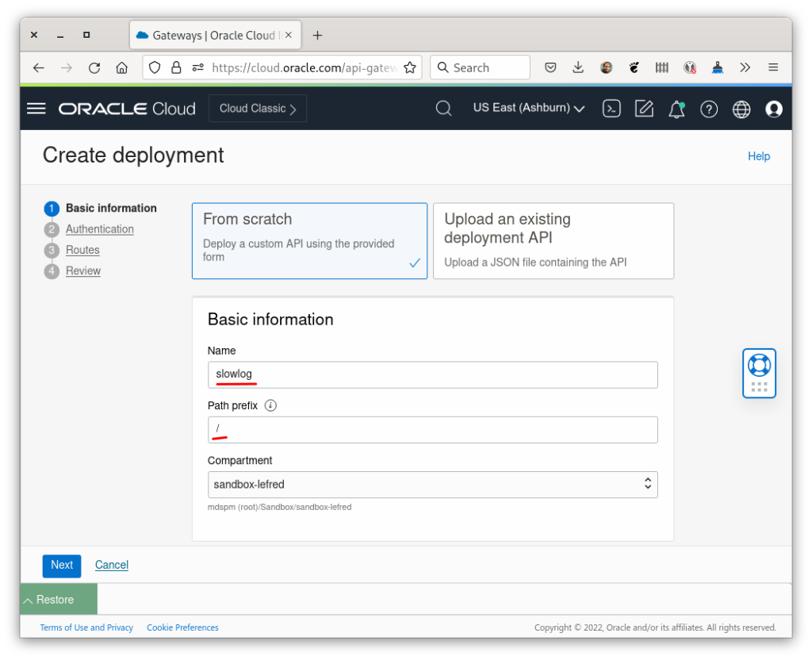Click the Firefox downloads arrow icon
The height and width of the screenshot is (660, 812).
(x=578, y=67)
